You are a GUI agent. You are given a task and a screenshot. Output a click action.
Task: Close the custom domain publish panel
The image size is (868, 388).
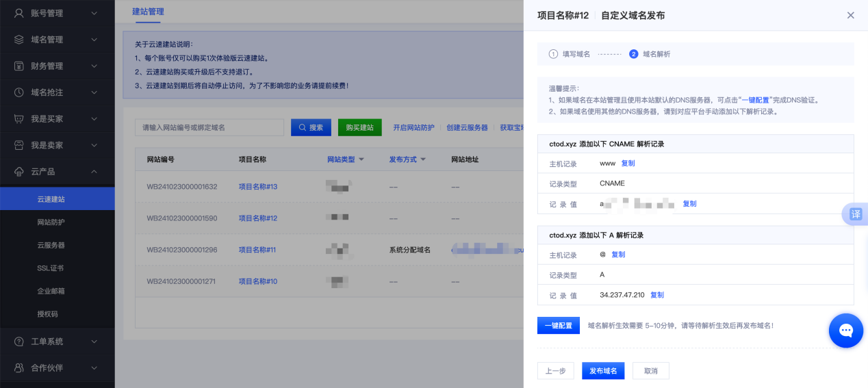click(850, 15)
